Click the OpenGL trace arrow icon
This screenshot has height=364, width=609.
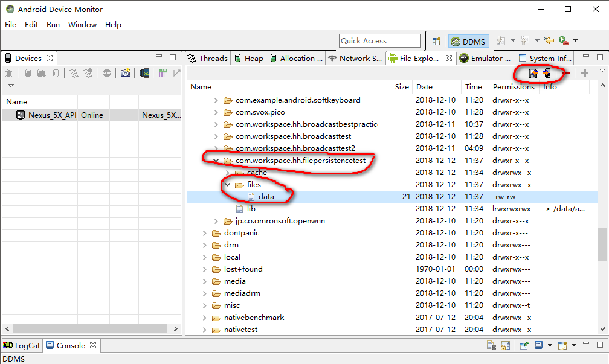point(176,73)
